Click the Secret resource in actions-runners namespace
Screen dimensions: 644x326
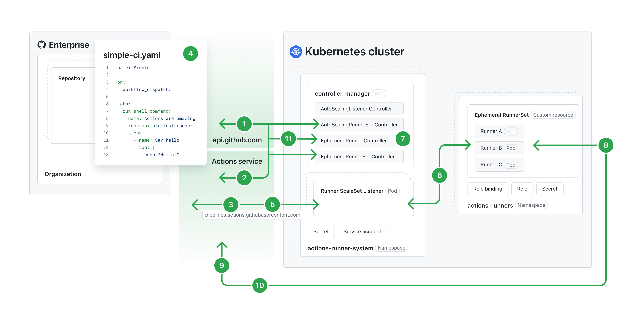pos(550,188)
